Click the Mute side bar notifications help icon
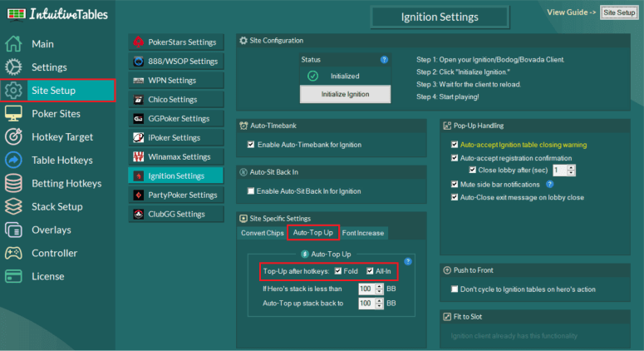This screenshot has height=351, width=644. pos(549,184)
